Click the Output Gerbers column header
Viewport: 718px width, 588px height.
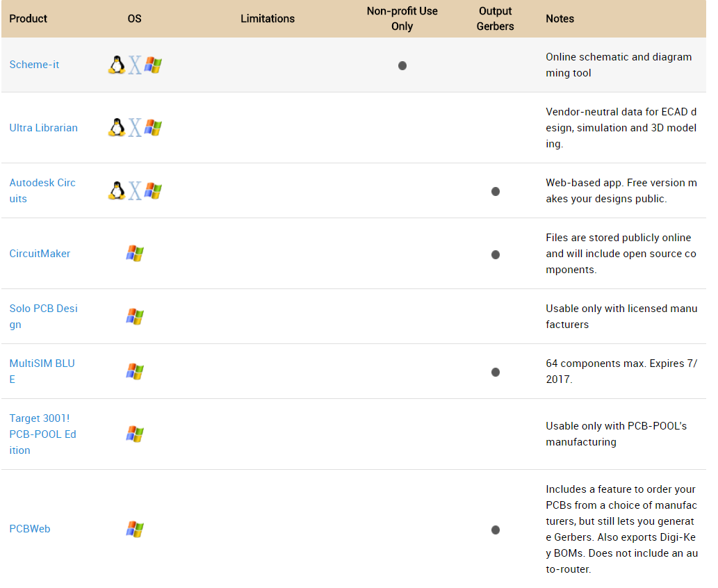click(x=495, y=19)
